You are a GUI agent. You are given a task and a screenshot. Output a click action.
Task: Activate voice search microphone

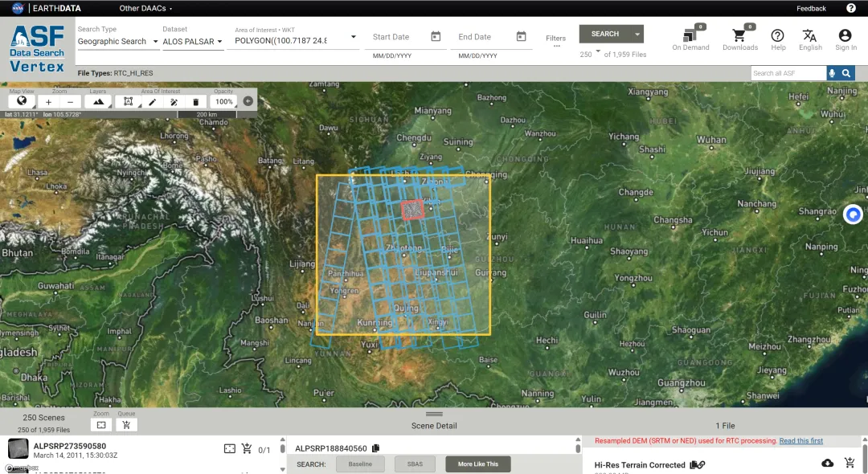[x=832, y=73]
